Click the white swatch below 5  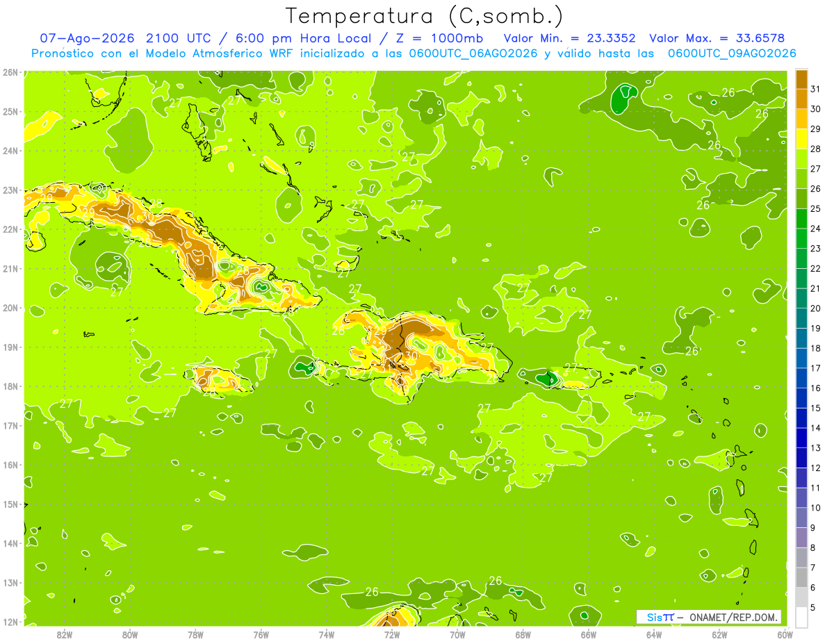coord(801,617)
